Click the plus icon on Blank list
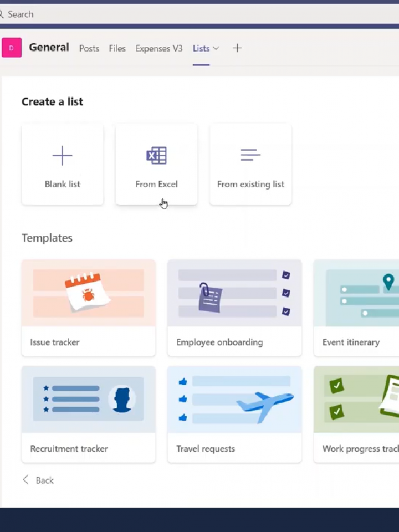The height and width of the screenshot is (532, 399). (62, 156)
